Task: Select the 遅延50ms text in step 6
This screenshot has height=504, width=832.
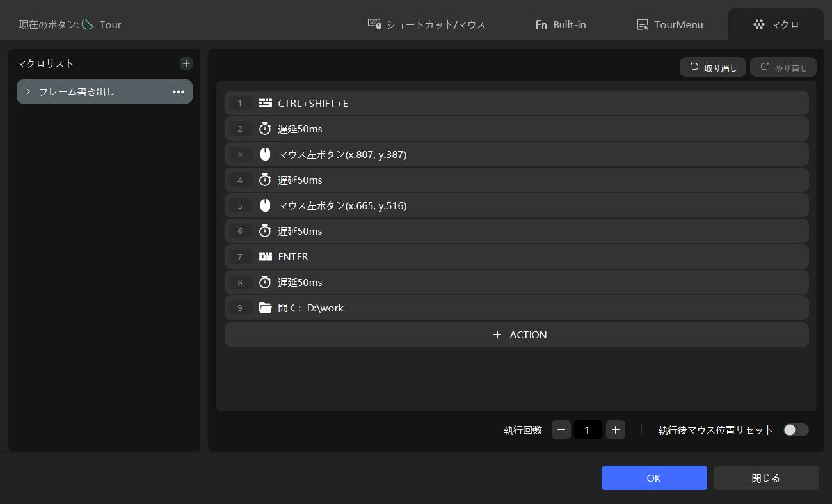Action: pos(300,231)
